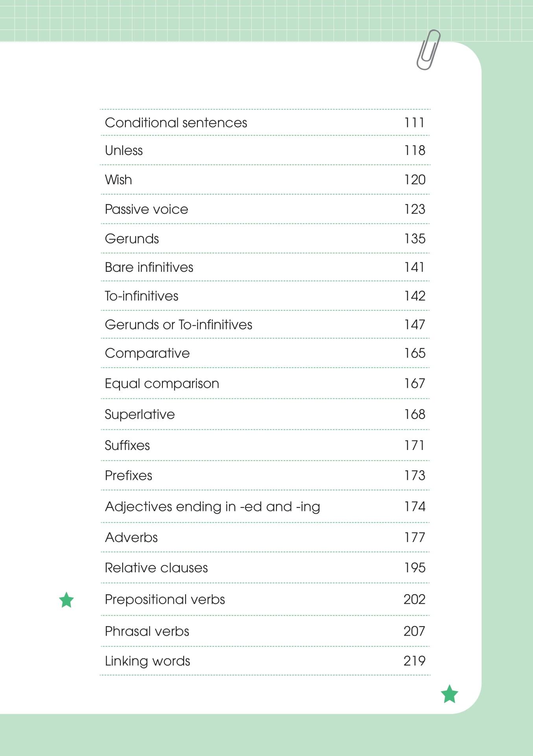Click the green star beside Prepositional verbs
This screenshot has width=533, height=756.
tap(66, 600)
